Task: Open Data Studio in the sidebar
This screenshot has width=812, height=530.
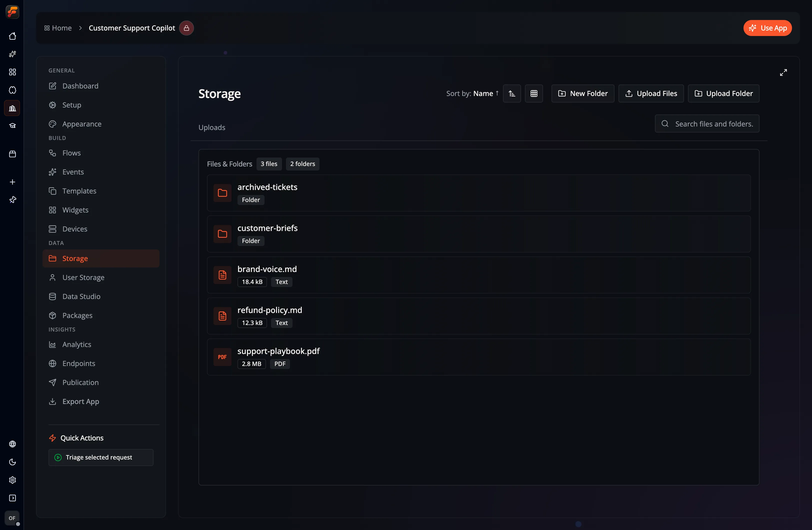Action: [x=101, y=296]
